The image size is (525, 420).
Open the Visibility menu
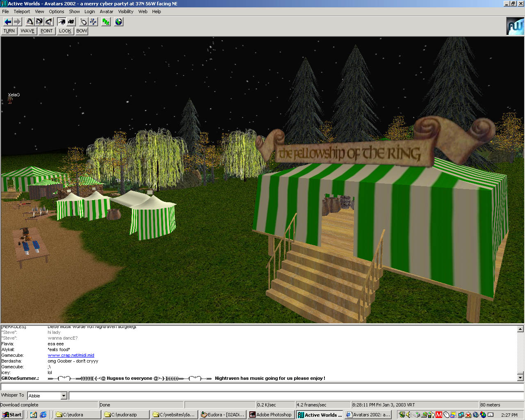[x=126, y=11]
